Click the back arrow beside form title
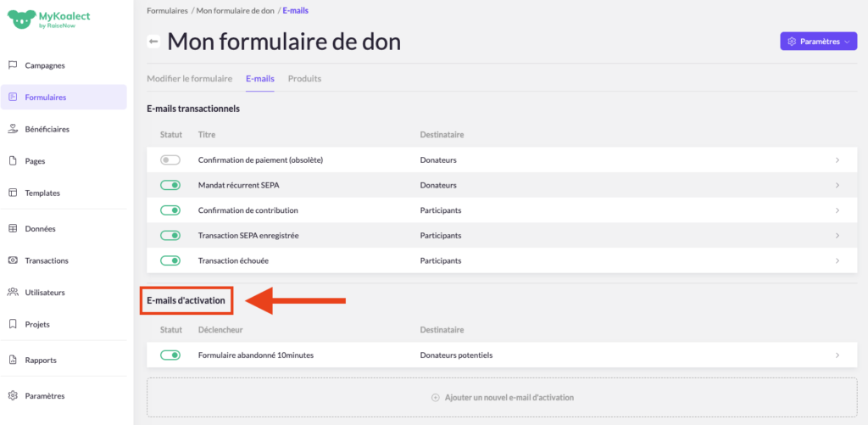 click(153, 42)
